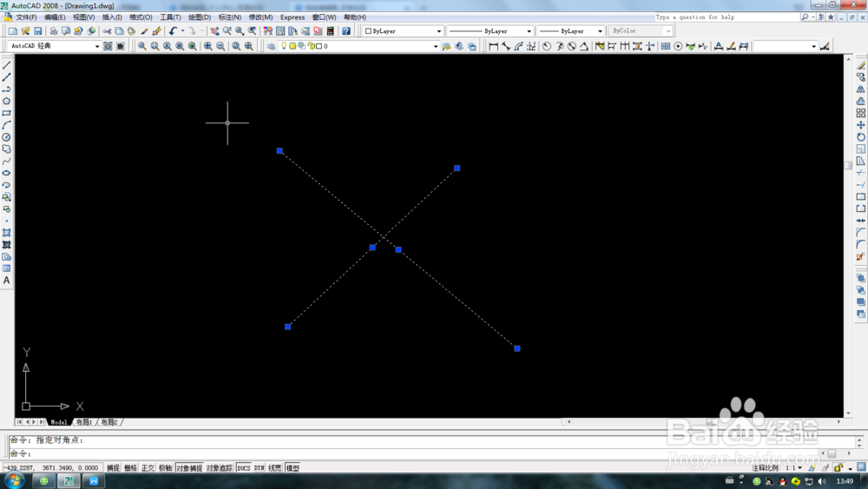Screen dimensions: 868x489
Task: Select the Rectangle draw tool
Action: pos(7,113)
